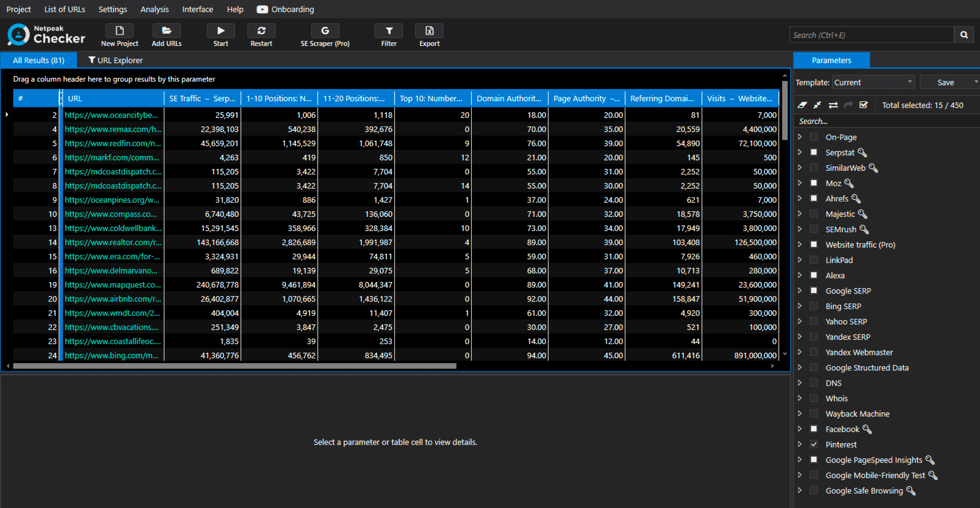Sort by SE Traffic – Serp... column header
980x508 pixels.
point(202,99)
